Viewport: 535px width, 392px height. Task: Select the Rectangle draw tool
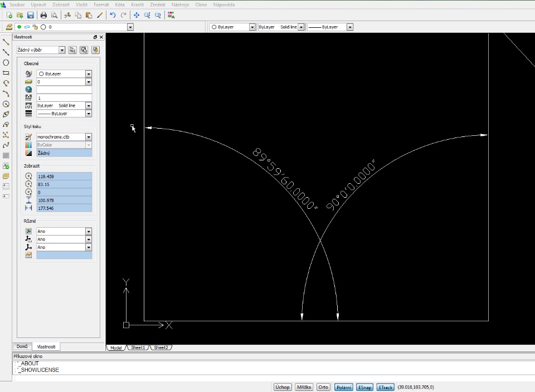[6, 72]
